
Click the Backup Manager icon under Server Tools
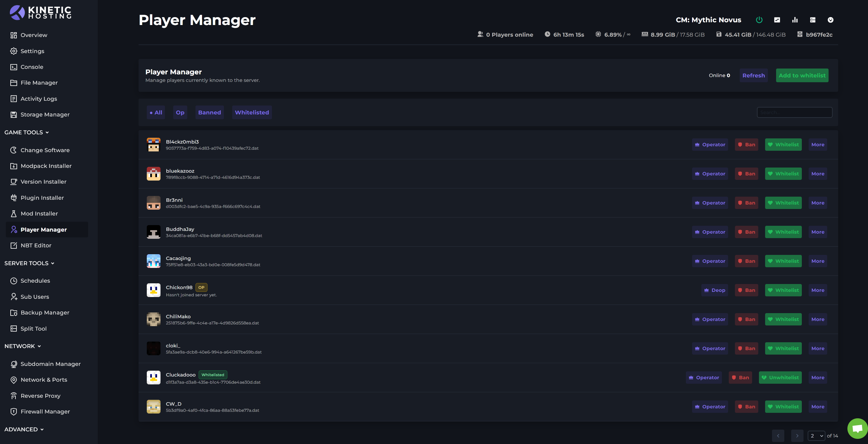[x=14, y=312]
